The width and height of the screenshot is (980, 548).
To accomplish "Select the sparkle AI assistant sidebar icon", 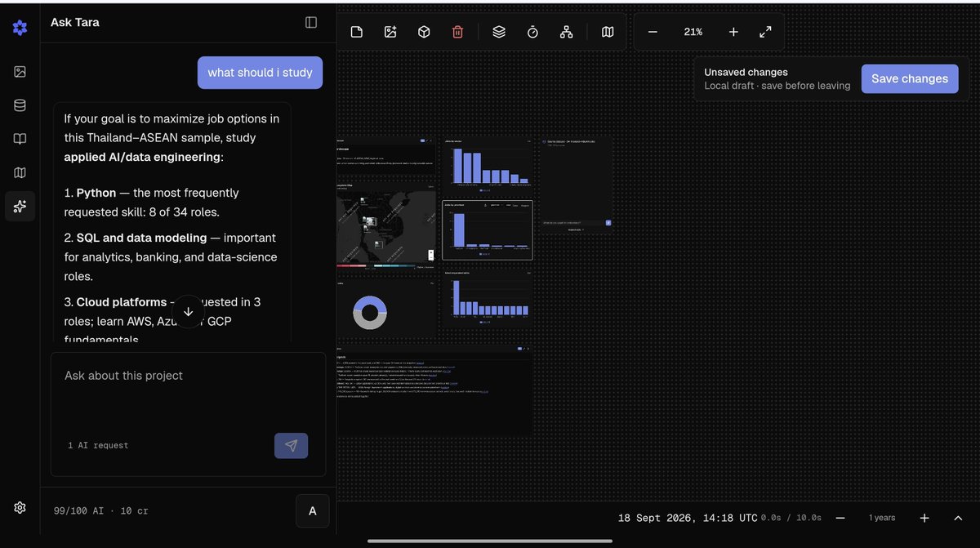I will 20,206.
